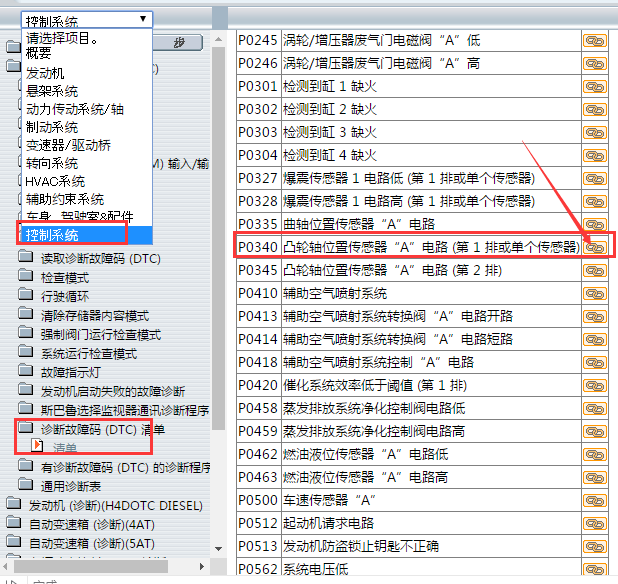This screenshot has height=584, width=618.
Task: Open link icon for P0513 row
Action: pos(595,547)
